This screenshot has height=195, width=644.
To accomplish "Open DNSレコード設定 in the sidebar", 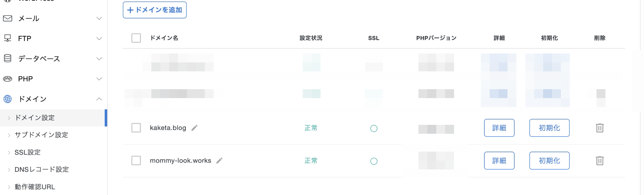I will pos(42,169).
